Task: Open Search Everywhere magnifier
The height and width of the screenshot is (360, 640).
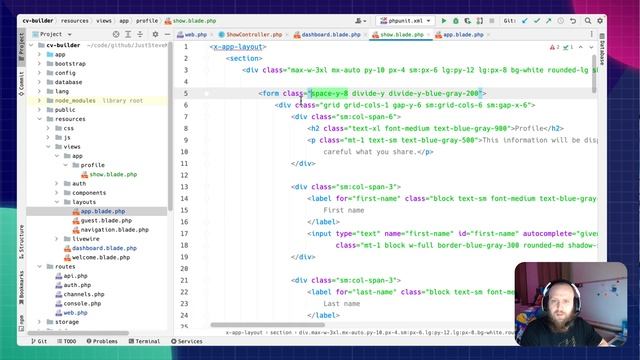Action: [x=588, y=21]
